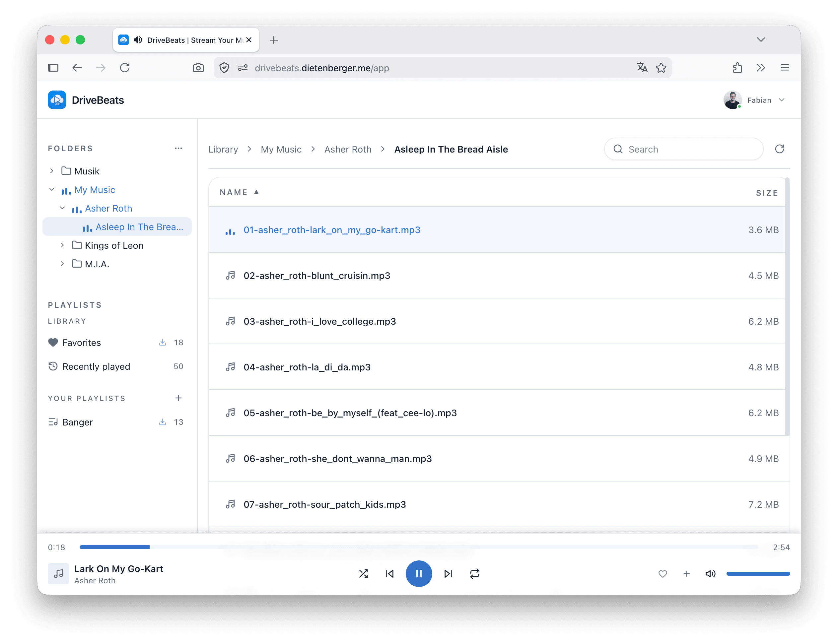Open the browser hamburger menu
838x644 pixels.
tap(785, 68)
